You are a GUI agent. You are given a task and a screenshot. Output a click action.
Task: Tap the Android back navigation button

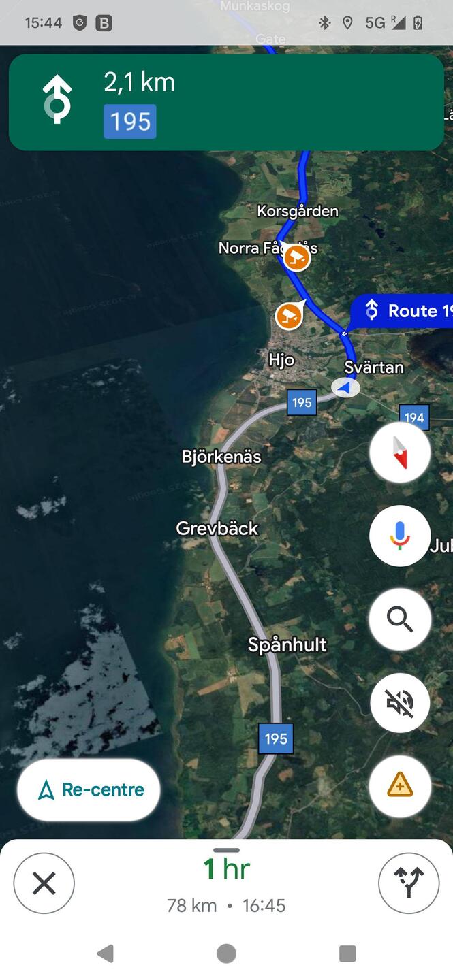105,953
